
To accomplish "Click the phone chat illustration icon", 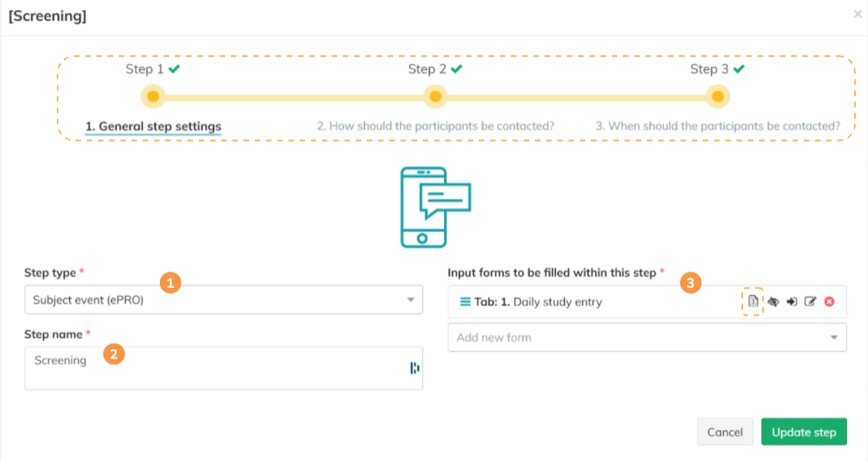I will pyautogui.click(x=435, y=206).
